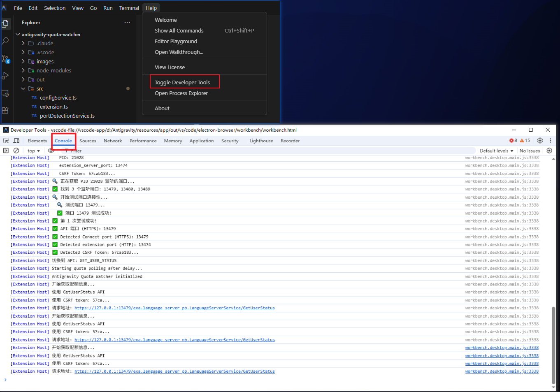This screenshot has height=392, width=560.
Task: Click the No Issues button
Action: (530, 151)
